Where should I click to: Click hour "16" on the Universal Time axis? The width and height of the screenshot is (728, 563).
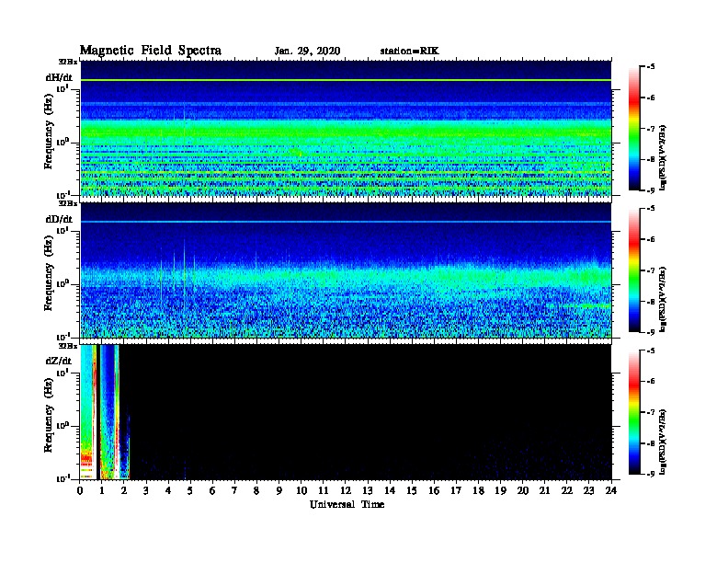(434, 490)
